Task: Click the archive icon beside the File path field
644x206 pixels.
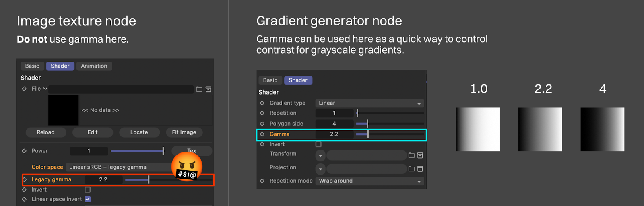Action: tap(208, 89)
